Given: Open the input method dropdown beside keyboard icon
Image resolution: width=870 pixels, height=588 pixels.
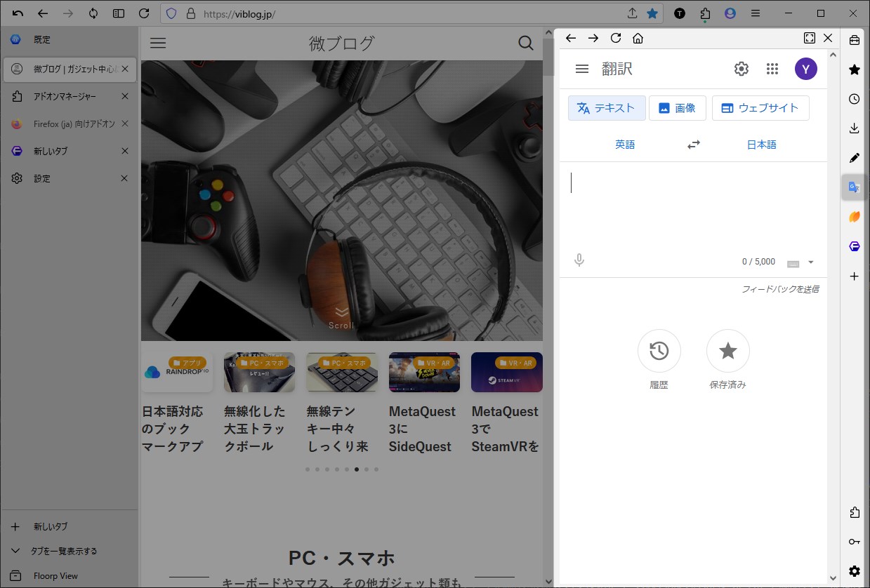Looking at the screenshot, I should pyautogui.click(x=811, y=262).
